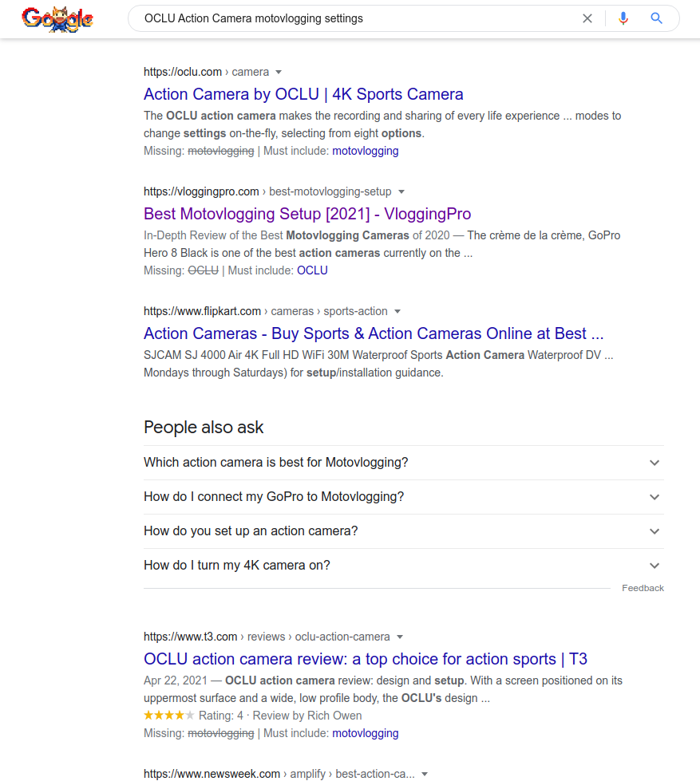The height and width of the screenshot is (781, 700).
Task: Open dropdown arrow next to flipkart.com result
Action: click(x=397, y=311)
